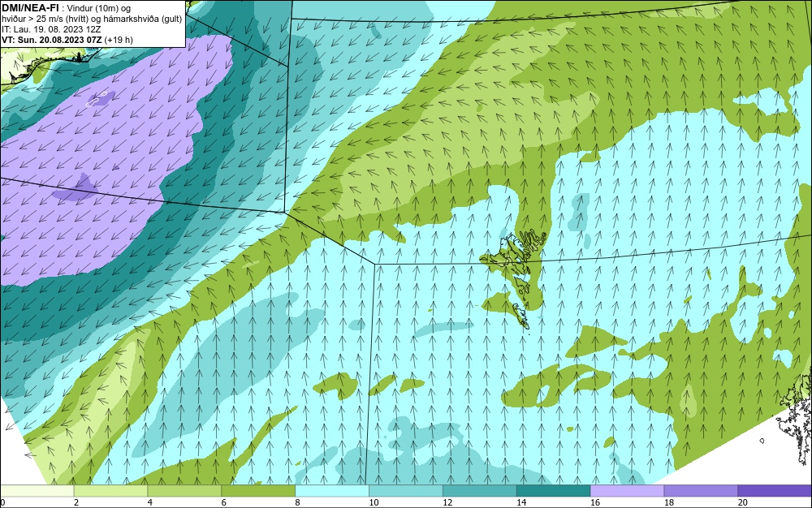Click the darker purple patch in the wind field
Screen dimensions: 812x508
[x=75, y=189]
